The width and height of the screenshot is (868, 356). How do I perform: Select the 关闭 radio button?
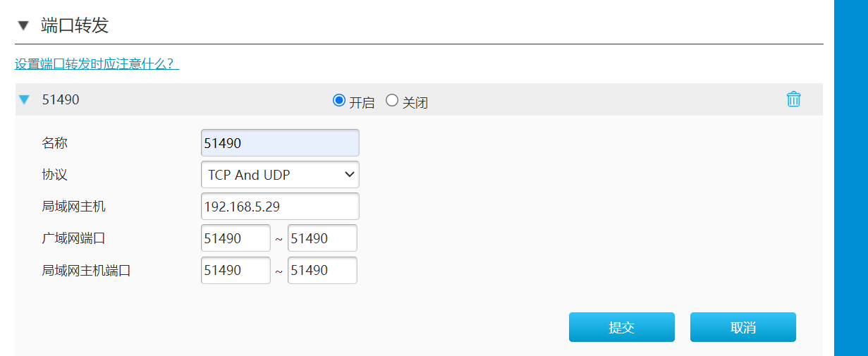[x=392, y=101]
